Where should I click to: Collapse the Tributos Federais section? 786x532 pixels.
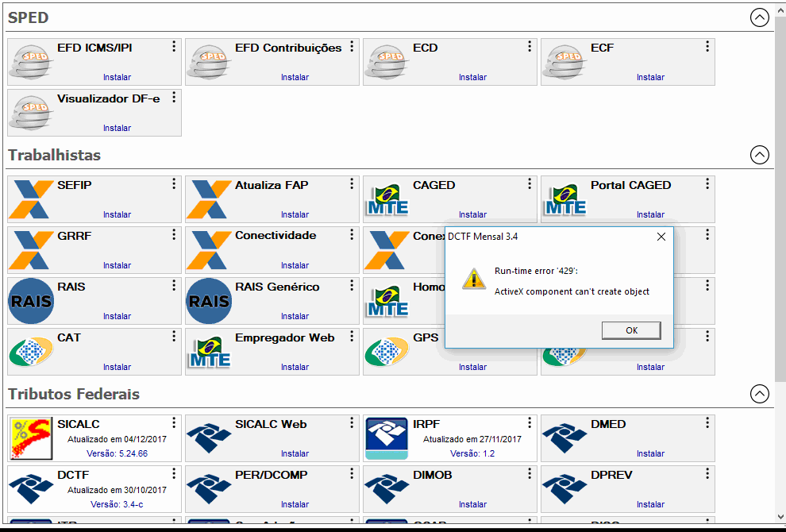[760, 394]
